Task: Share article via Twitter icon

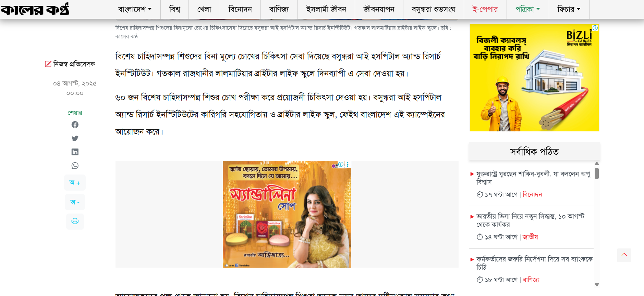Action: point(75,138)
